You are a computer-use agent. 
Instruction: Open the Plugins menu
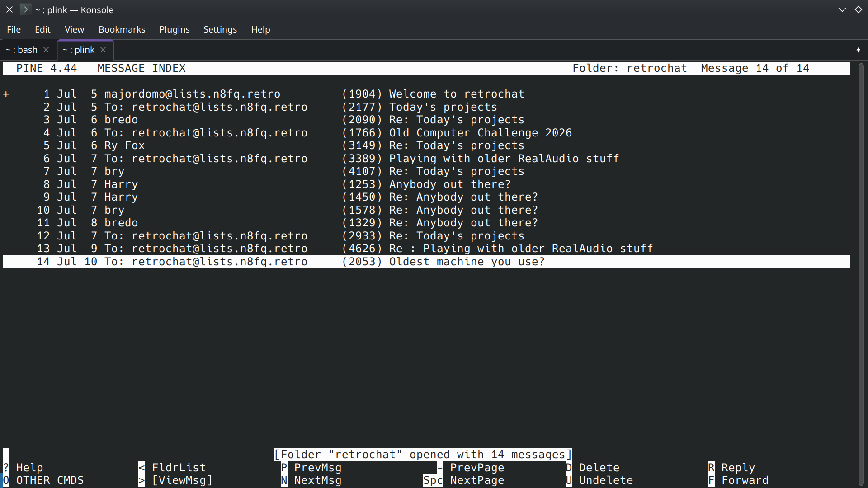(x=175, y=29)
